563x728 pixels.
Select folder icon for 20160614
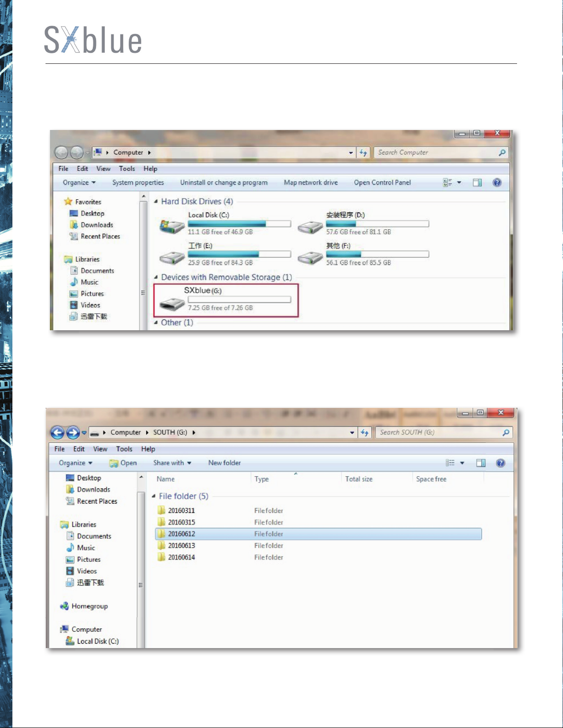161,557
